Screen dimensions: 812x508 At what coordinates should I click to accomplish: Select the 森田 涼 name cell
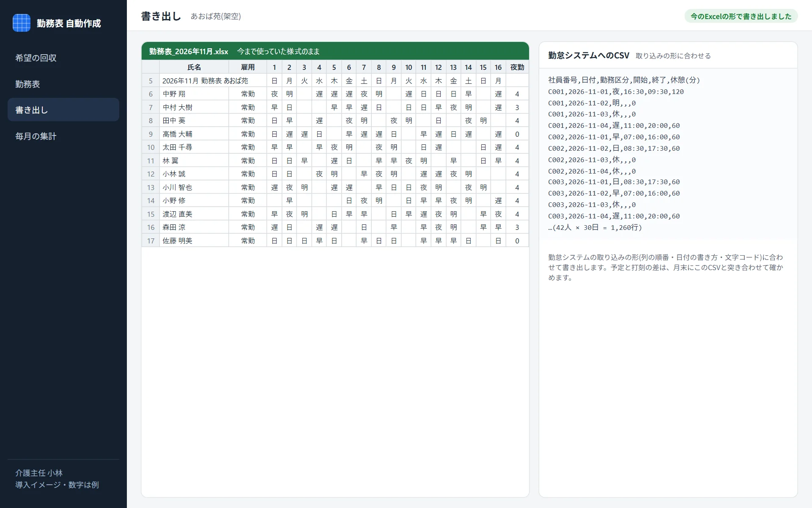[x=194, y=227]
